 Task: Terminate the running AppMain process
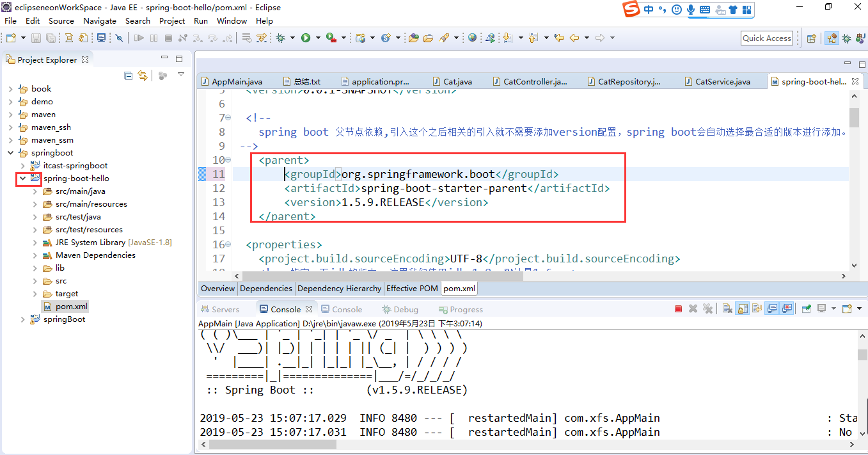pos(677,308)
